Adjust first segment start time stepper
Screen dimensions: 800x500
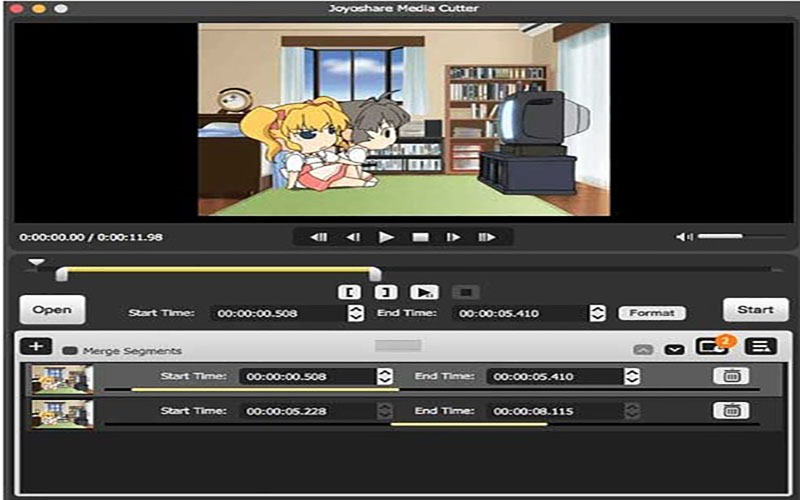pyautogui.click(x=385, y=377)
